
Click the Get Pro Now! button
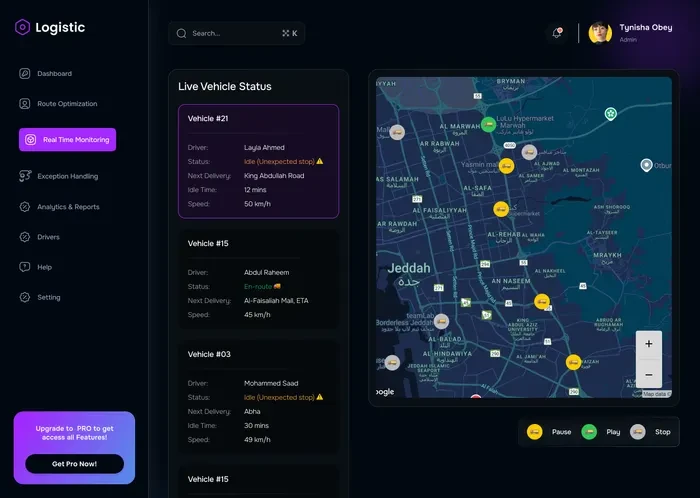(x=75, y=464)
